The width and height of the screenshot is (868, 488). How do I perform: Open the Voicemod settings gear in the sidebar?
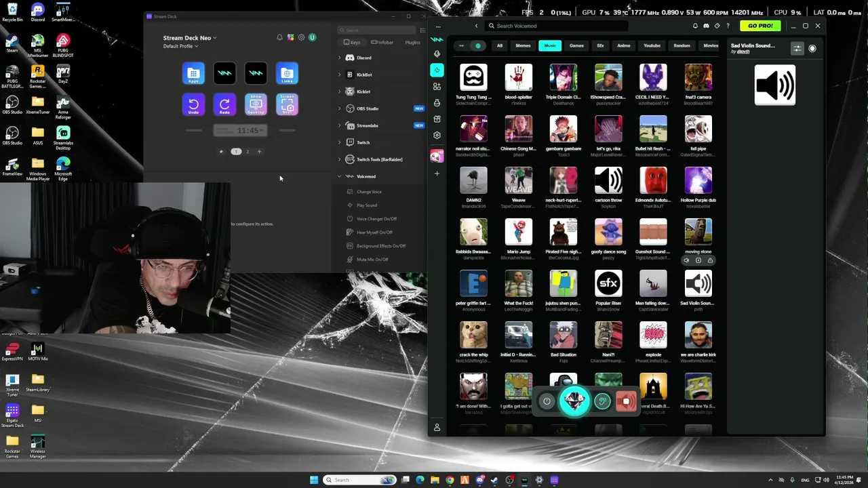click(x=437, y=135)
